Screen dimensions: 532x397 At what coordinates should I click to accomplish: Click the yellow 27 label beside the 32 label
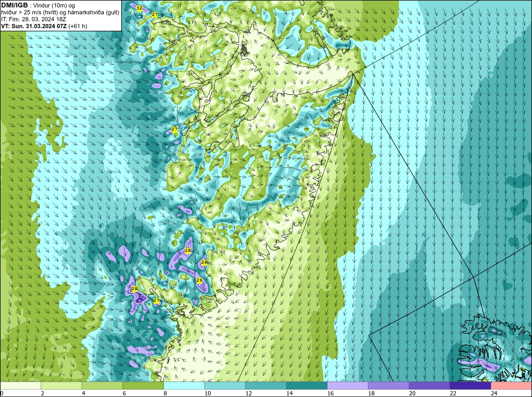tap(155, 14)
